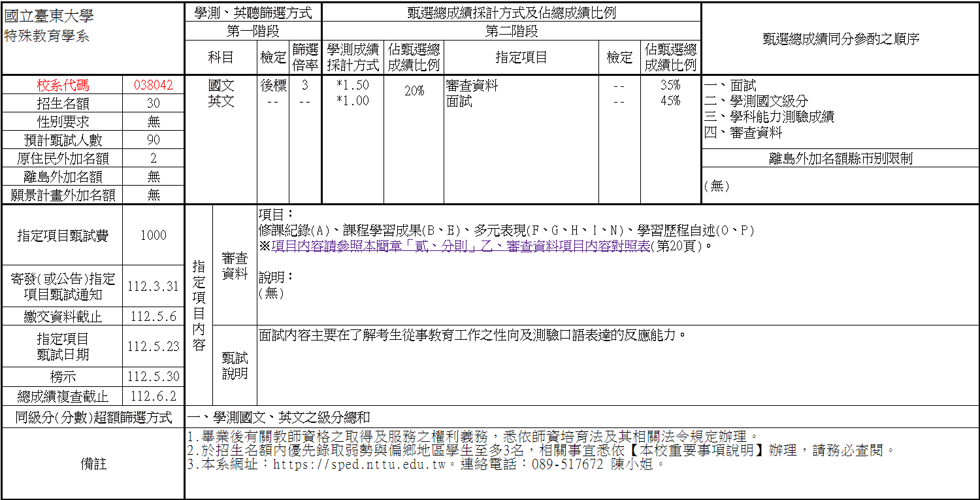
Task: Click the 20% ratio value
Action: click(x=414, y=91)
